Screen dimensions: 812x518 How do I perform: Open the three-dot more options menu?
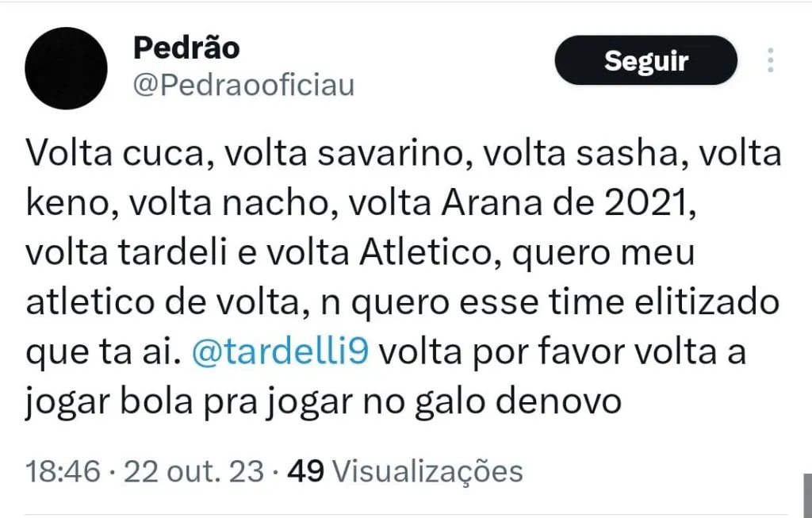click(x=770, y=61)
